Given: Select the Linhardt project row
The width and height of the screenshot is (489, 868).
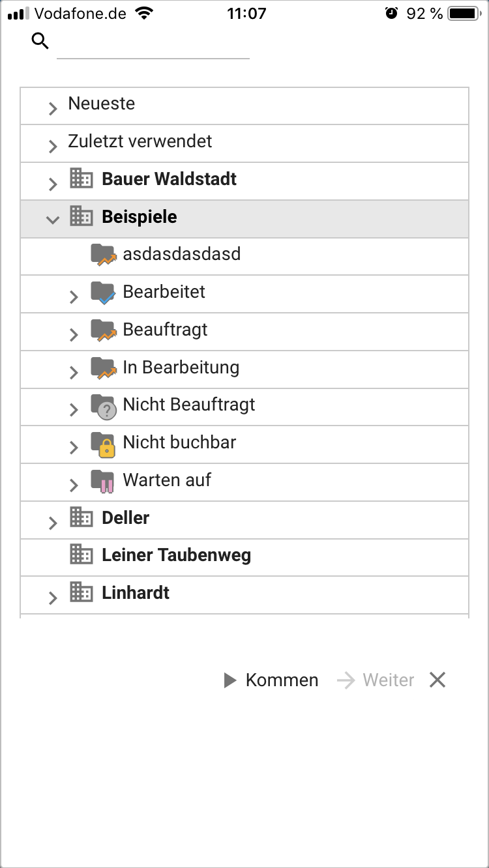Looking at the screenshot, I should pyautogui.click(x=244, y=595).
